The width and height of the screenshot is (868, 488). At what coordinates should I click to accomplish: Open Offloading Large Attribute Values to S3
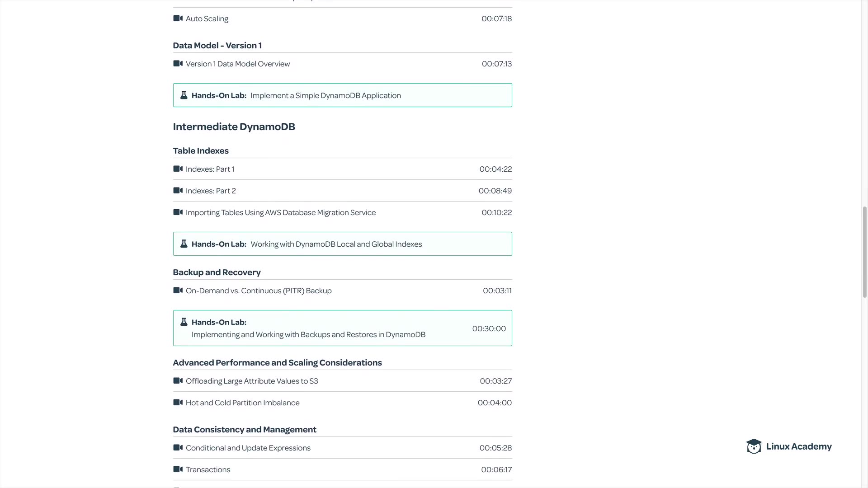tap(251, 381)
